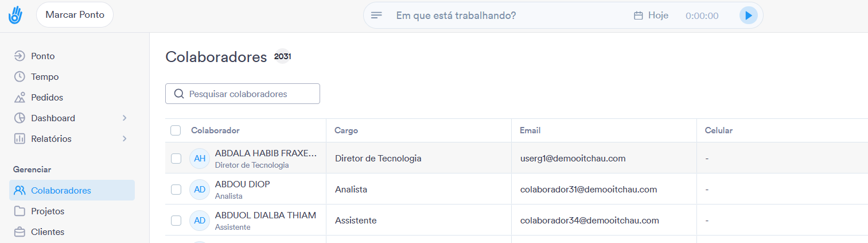The height and width of the screenshot is (243, 868).
Task: Select ABDUOL DIALBA THIAM row checkbox
Action: tap(176, 221)
